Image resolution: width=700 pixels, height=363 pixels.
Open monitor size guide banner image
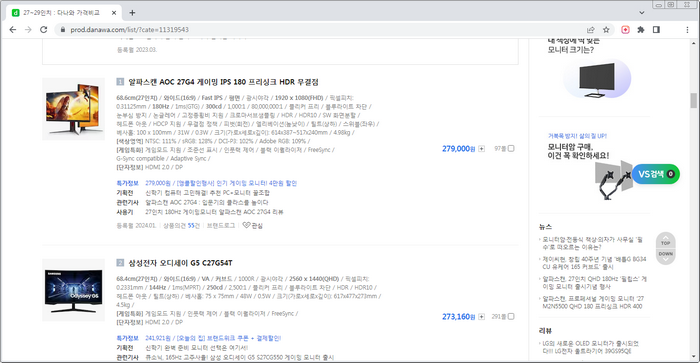pyautogui.click(x=597, y=79)
